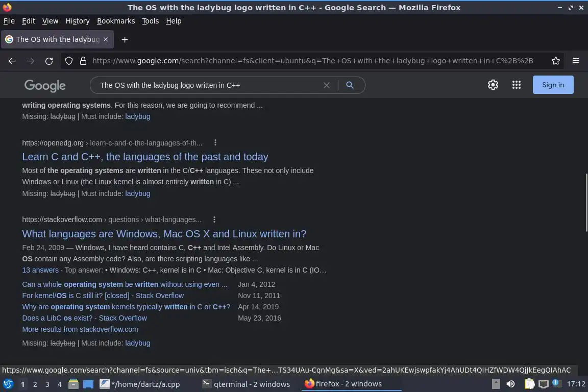Open 'What languages are Windows, Mac OS X' result
The height and width of the screenshot is (392, 588).
tap(164, 234)
